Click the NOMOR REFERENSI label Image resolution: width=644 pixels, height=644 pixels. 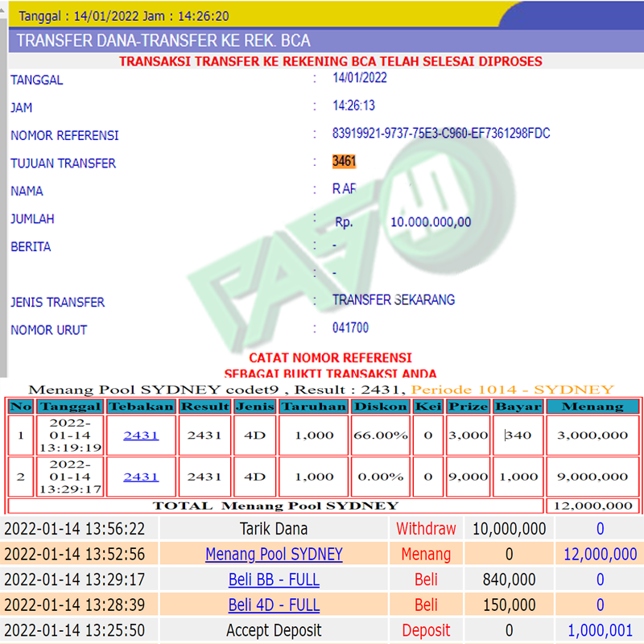tap(64, 135)
